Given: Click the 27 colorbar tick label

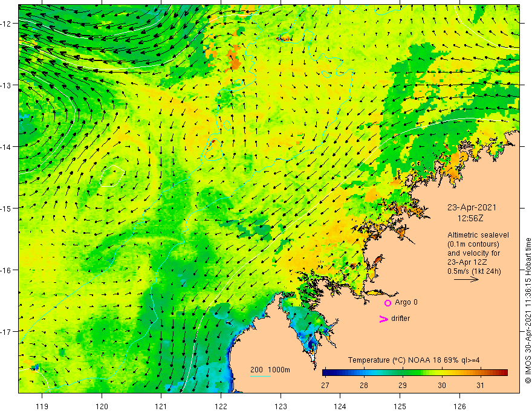Looking at the screenshot, I should click(325, 385).
